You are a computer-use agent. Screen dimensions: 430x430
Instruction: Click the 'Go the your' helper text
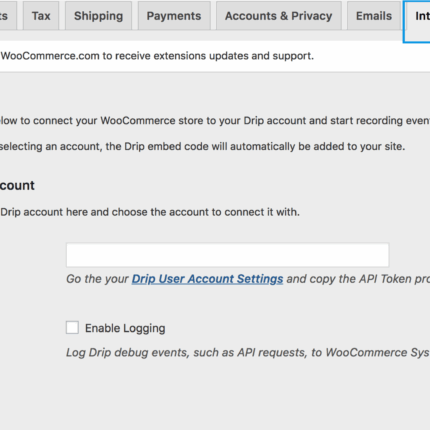(x=97, y=279)
